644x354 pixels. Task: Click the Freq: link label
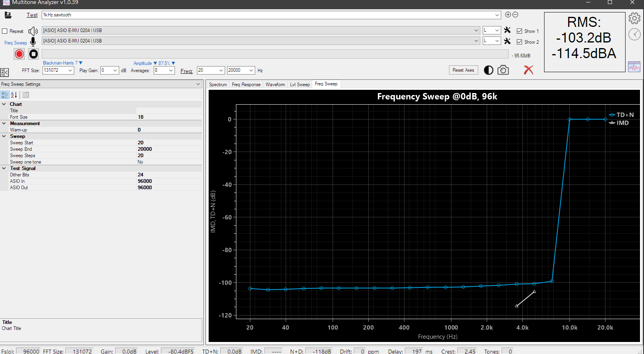pyautogui.click(x=187, y=71)
